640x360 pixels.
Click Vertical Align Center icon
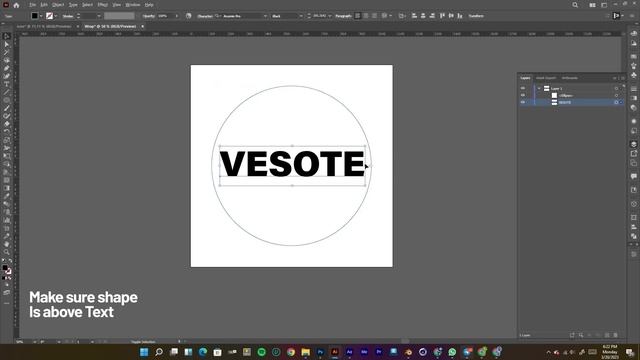pos(451,16)
